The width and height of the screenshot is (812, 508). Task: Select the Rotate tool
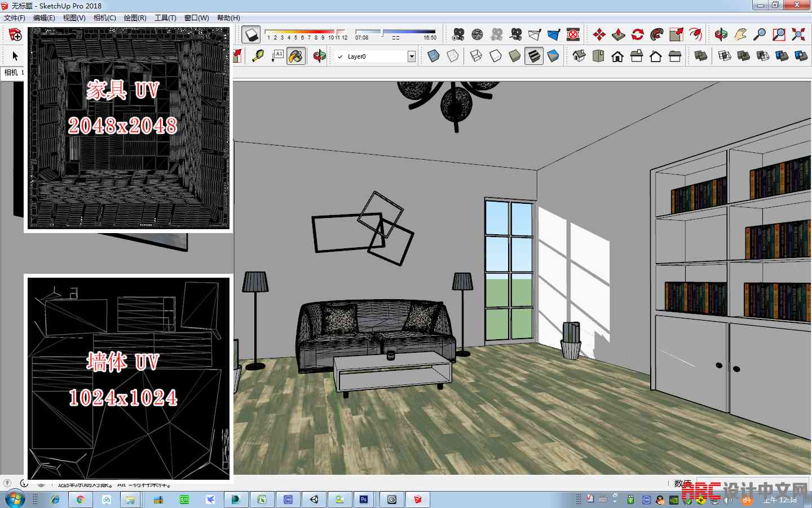point(638,34)
